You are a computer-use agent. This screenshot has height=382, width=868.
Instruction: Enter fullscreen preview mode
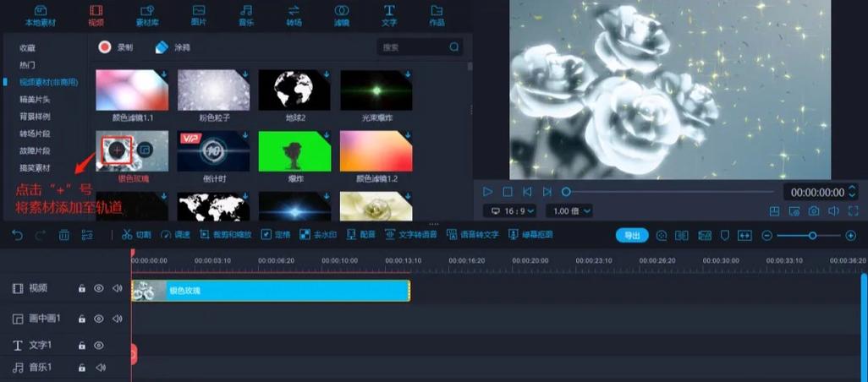coord(851,211)
